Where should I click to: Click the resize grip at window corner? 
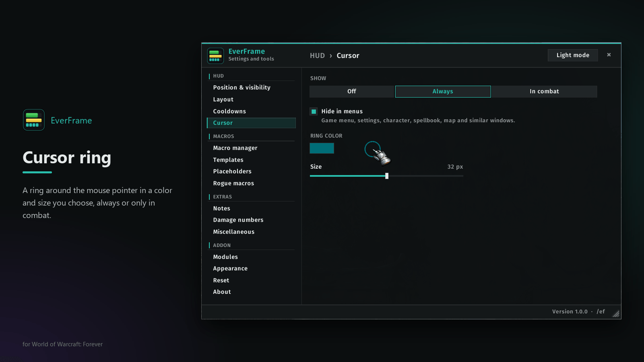point(616,314)
